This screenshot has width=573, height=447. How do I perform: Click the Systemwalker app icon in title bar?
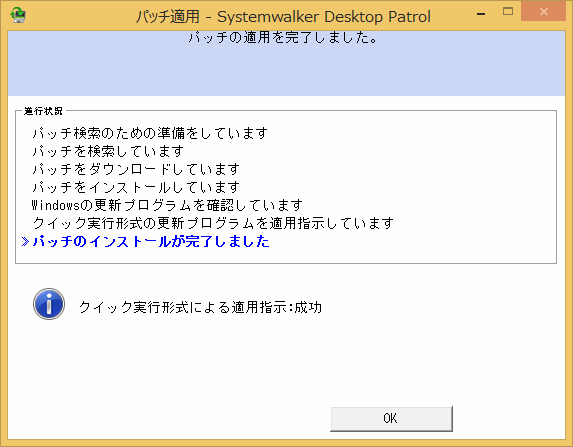click(18, 16)
